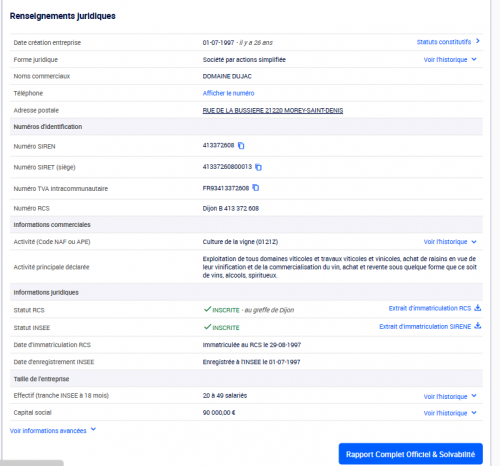Click commercial name DOMAINE DUJAC

click(227, 76)
